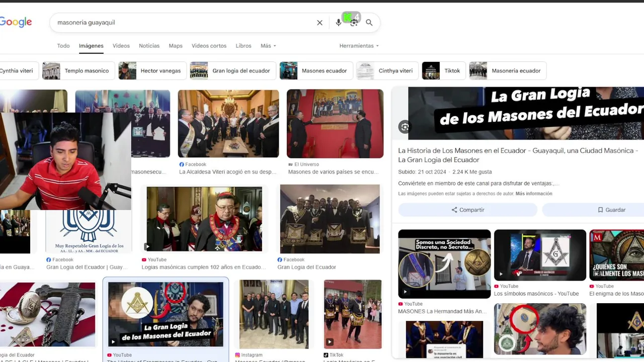The image size is (644, 362).
Task: Open El Universo red room image result
Action: (335, 124)
